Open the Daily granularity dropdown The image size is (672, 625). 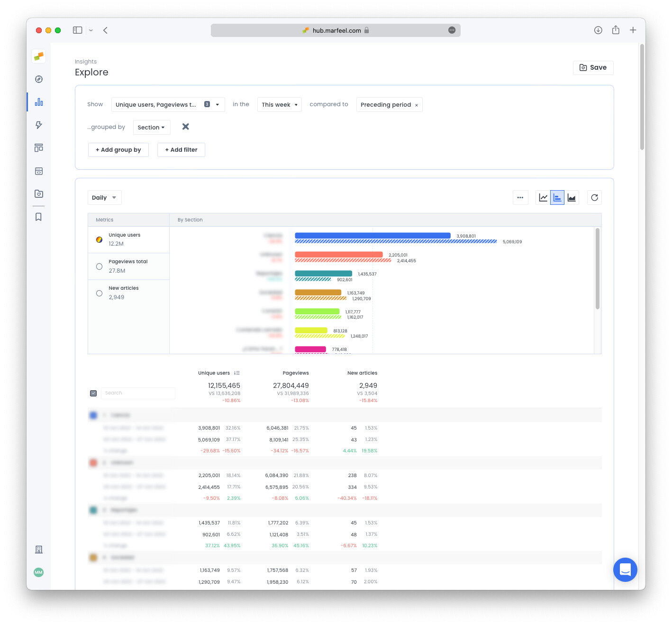pyautogui.click(x=104, y=198)
